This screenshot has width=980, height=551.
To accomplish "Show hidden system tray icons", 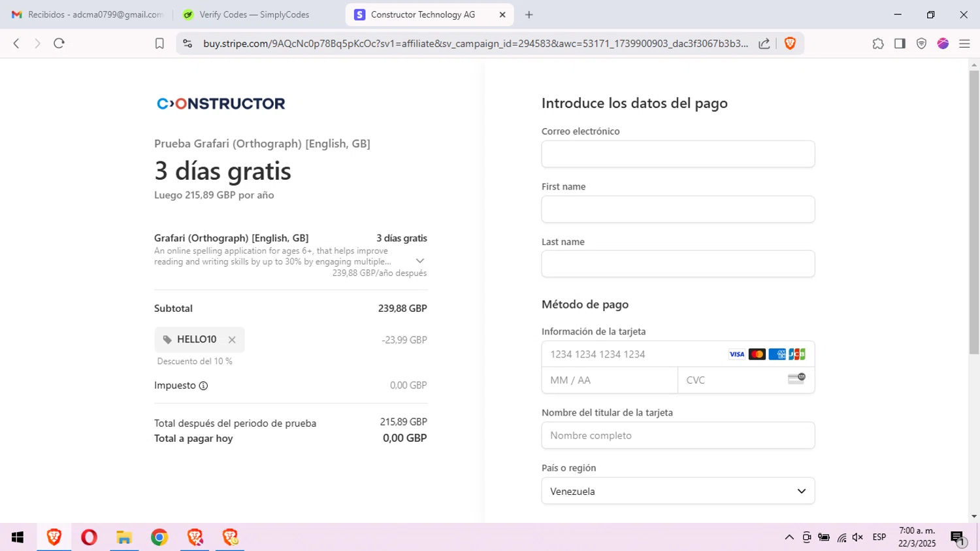I will (x=789, y=537).
